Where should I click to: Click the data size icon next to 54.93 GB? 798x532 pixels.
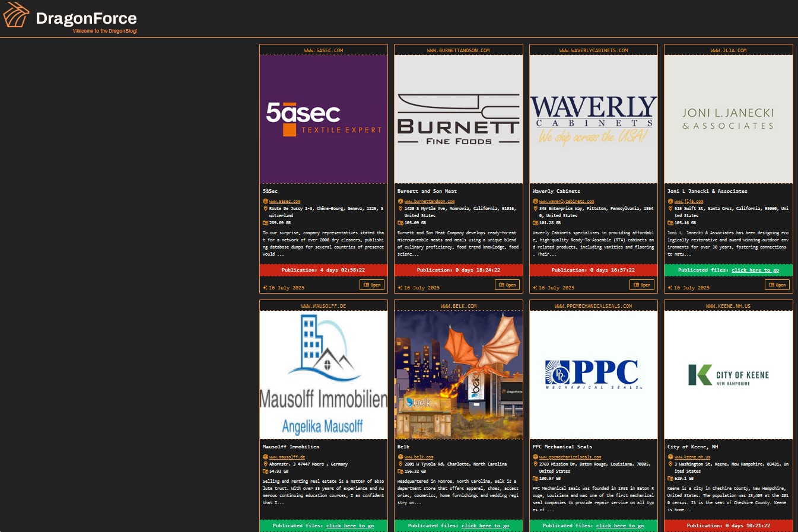click(x=265, y=472)
